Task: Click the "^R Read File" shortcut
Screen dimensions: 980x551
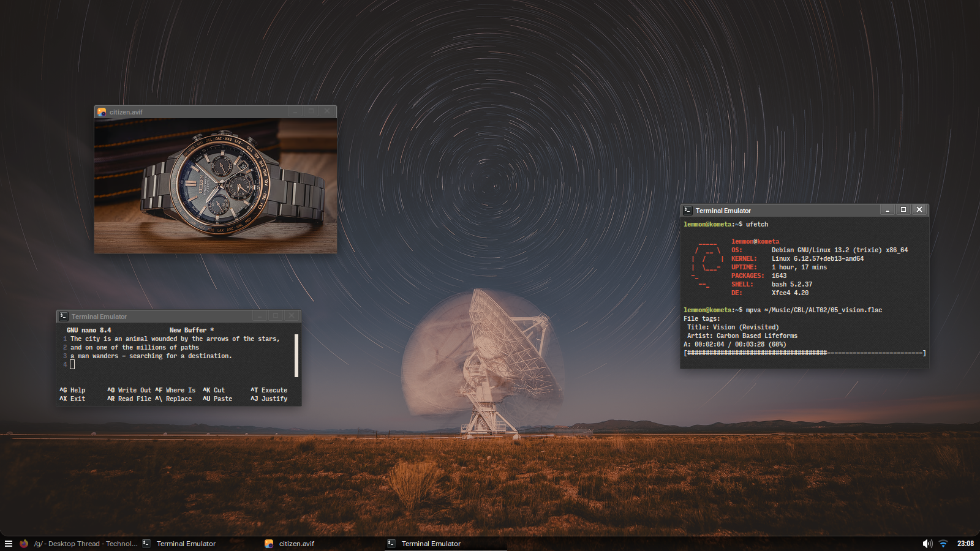Action: (x=129, y=399)
